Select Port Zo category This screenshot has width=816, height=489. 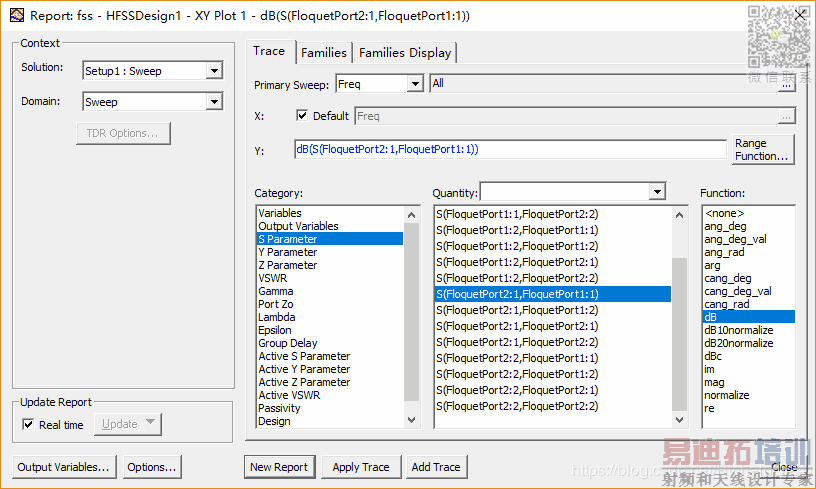(x=275, y=304)
